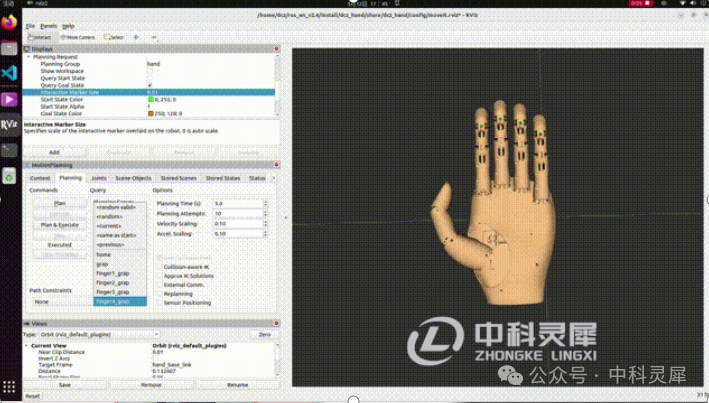Open the Show Applications grid
This screenshot has height=403, width=709.
pyautogui.click(x=9, y=386)
